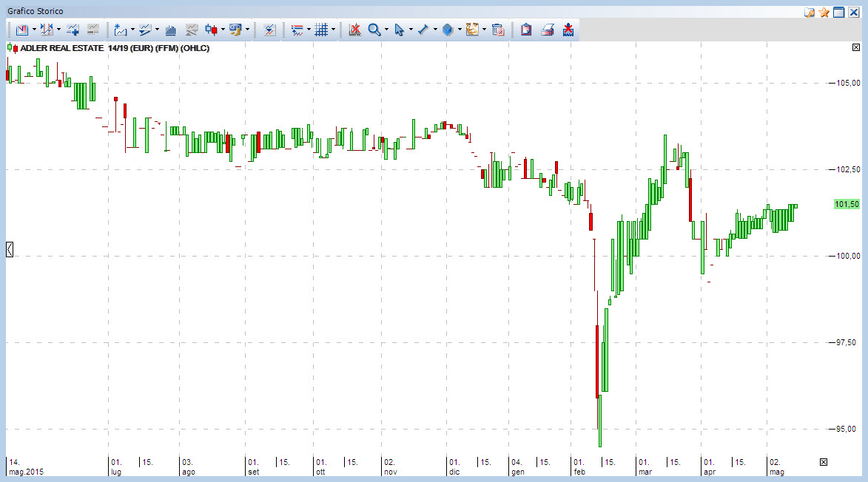
Task: Open dropdown beside the blue polygon shape tool
Action: click(460, 30)
